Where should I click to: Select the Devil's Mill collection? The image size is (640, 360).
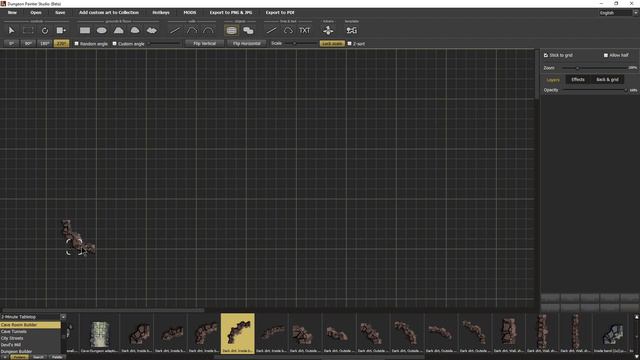(30, 344)
